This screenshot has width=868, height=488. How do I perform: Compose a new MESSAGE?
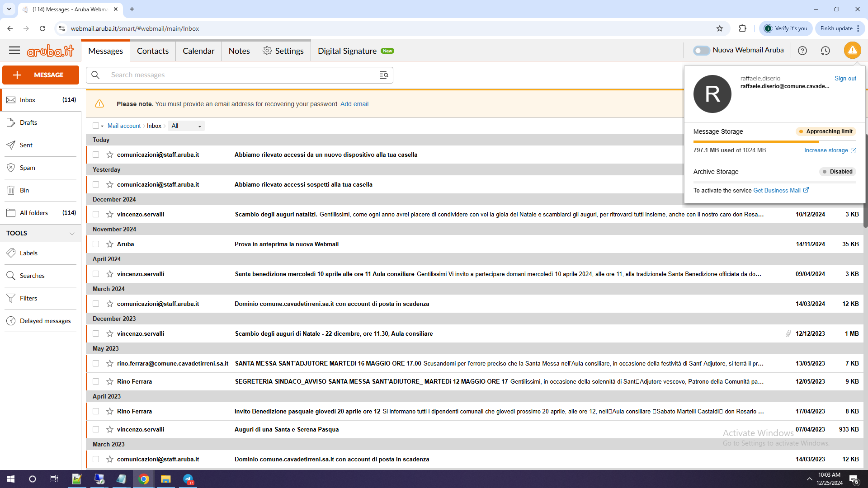point(41,75)
